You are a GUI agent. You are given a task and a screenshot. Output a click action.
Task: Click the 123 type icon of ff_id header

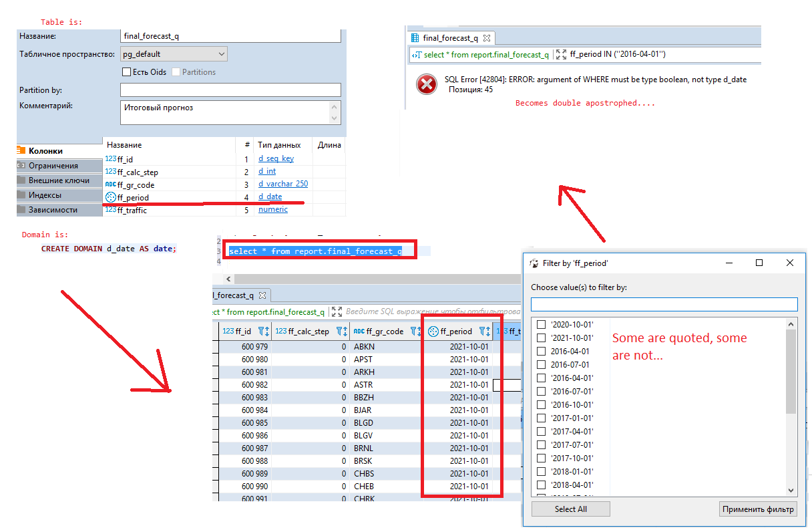(228, 331)
